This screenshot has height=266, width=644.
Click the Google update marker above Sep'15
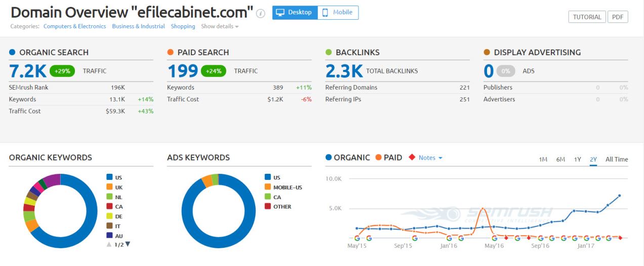(415, 238)
